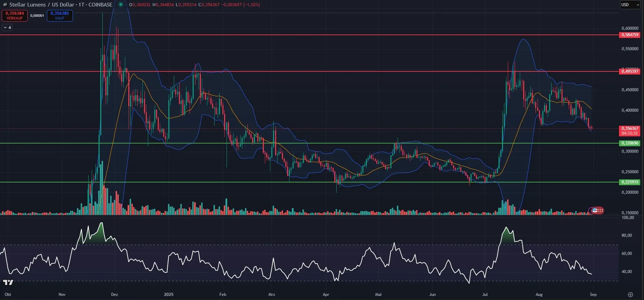Click the RSI 60,00 scale label
644x300 pixels.
point(627,254)
